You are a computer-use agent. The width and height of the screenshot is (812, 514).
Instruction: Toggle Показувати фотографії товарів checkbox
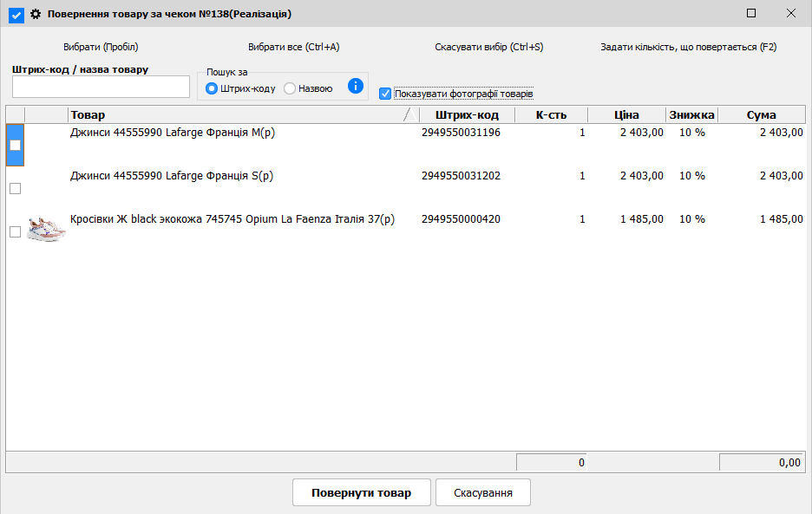point(385,94)
